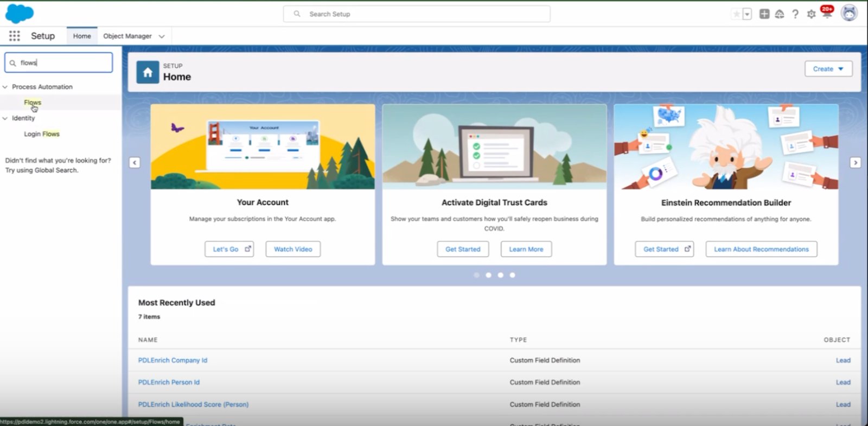The width and height of the screenshot is (868, 426).
Task: Focus the Quick Find box containing 'flows'
Action: coord(59,62)
